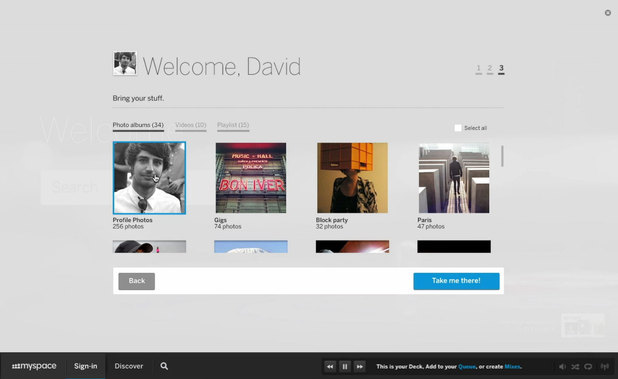
Task: Click the Take me there! button
Action: [x=456, y=281]
